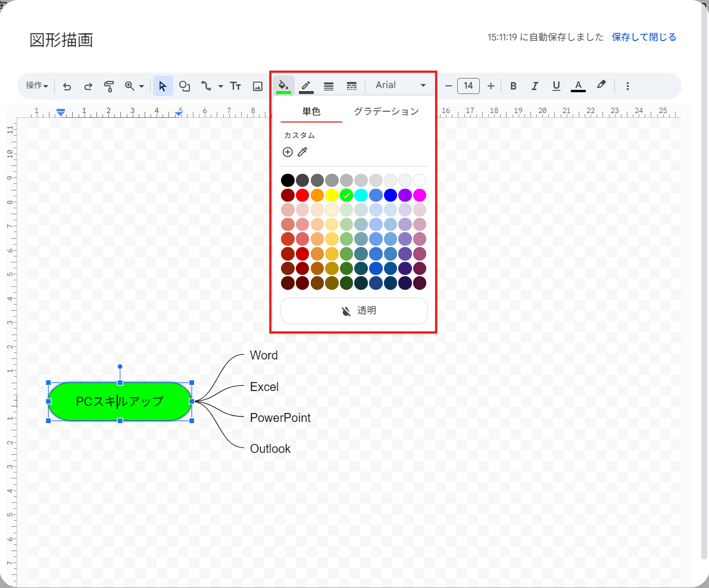Pick a color using the eyedropper icon
This screenshot has width=709, height=588.
click(302, 152)
